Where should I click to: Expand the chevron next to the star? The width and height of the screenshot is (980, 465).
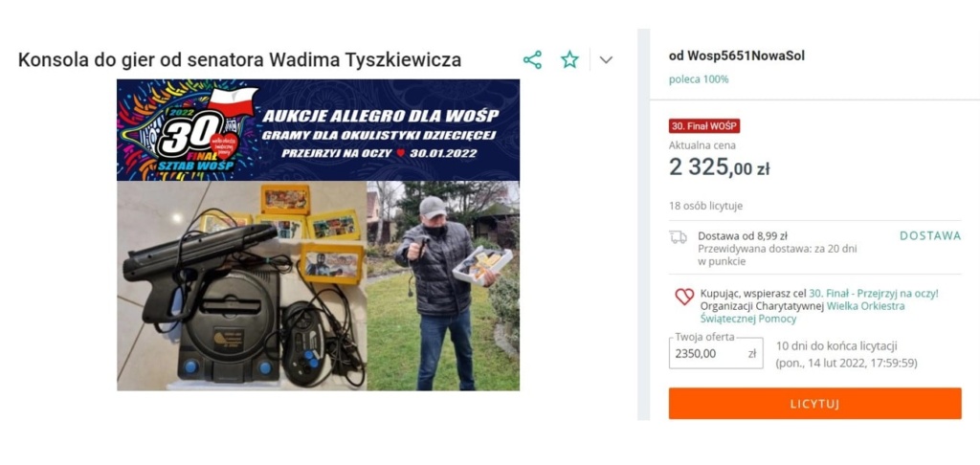coord(606,60)
